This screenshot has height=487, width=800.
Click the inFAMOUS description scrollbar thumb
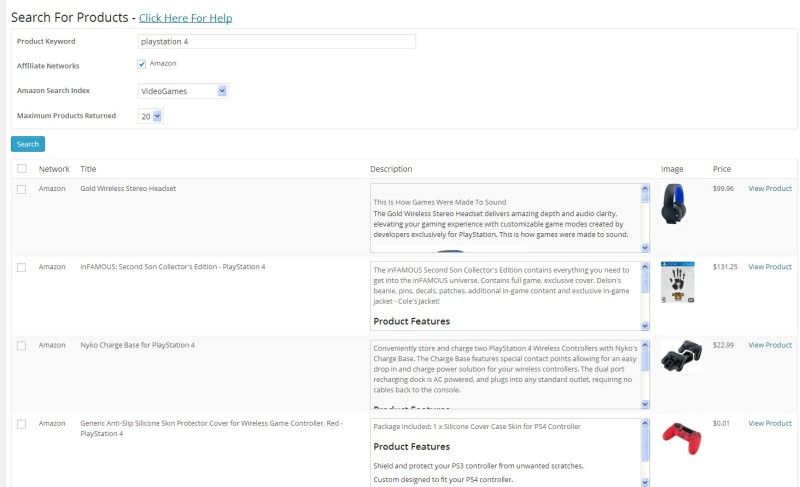point(645,283)
